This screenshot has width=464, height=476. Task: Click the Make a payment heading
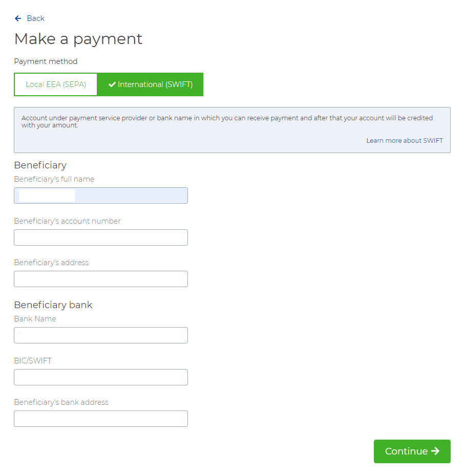pyautogui.click(x=78, y=39)
